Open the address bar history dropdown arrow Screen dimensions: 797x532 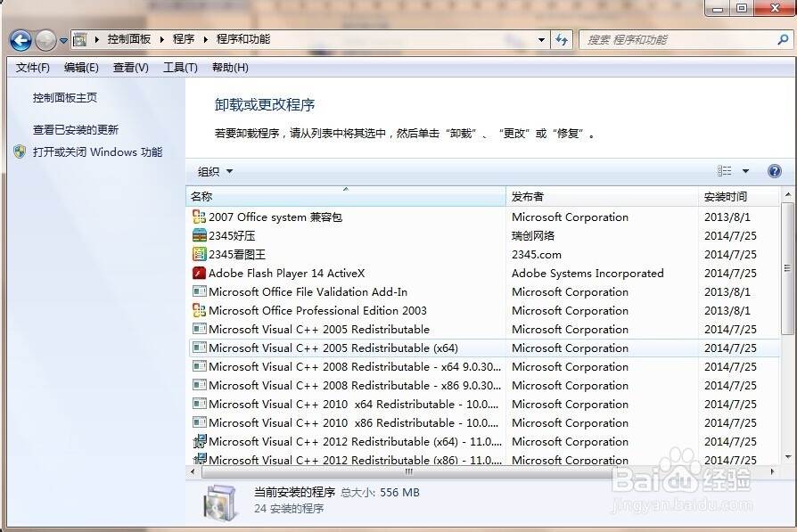(x=541, y=39)
